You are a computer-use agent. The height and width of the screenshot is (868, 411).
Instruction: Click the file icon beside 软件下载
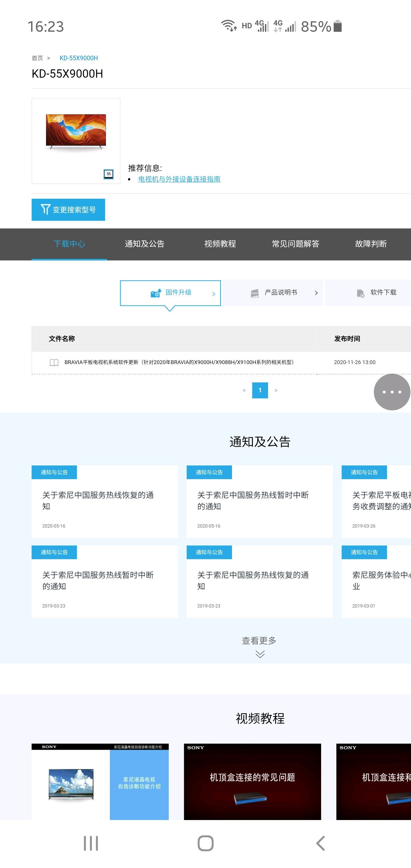click(x=360, y=293)
